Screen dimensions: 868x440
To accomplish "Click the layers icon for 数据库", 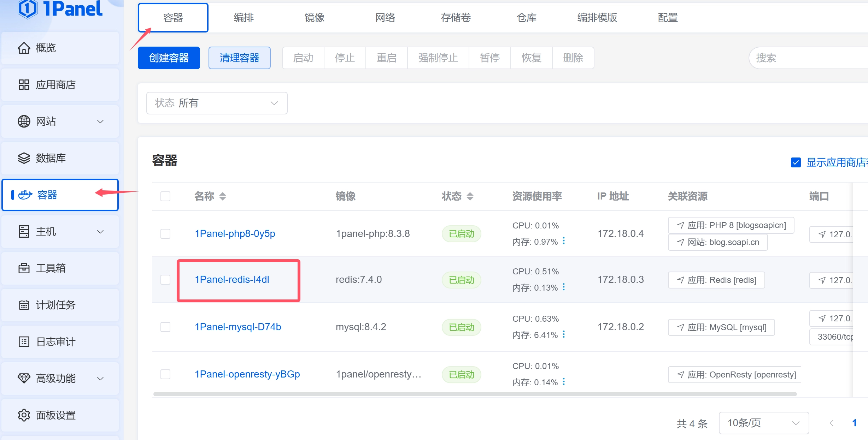I will (x=24, y=158).
